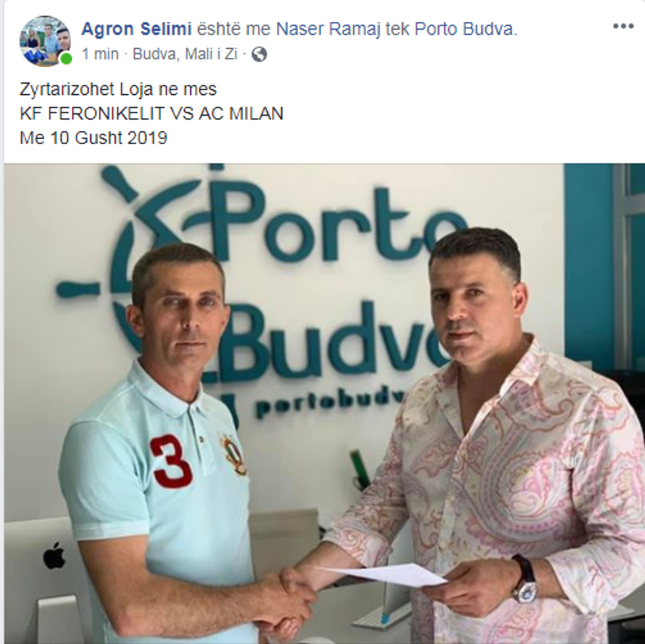Open the Porto Budva place link

tap(465, 29)
